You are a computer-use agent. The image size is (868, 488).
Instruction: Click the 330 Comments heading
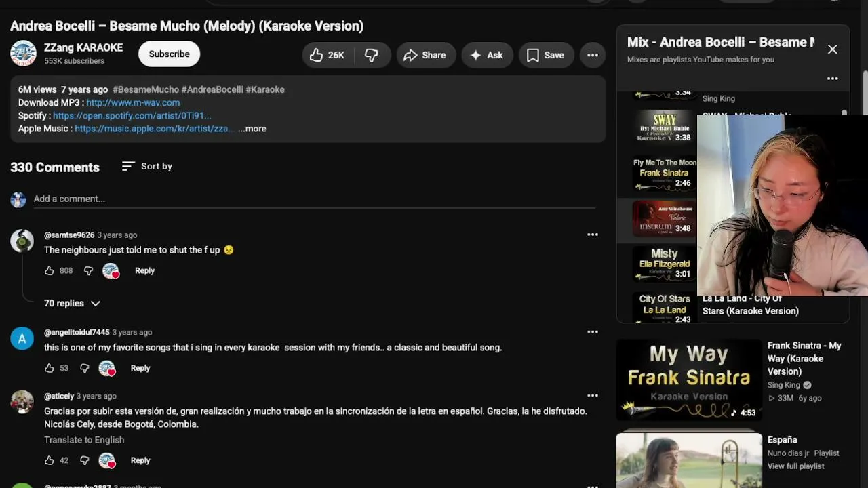pos(55,167)
